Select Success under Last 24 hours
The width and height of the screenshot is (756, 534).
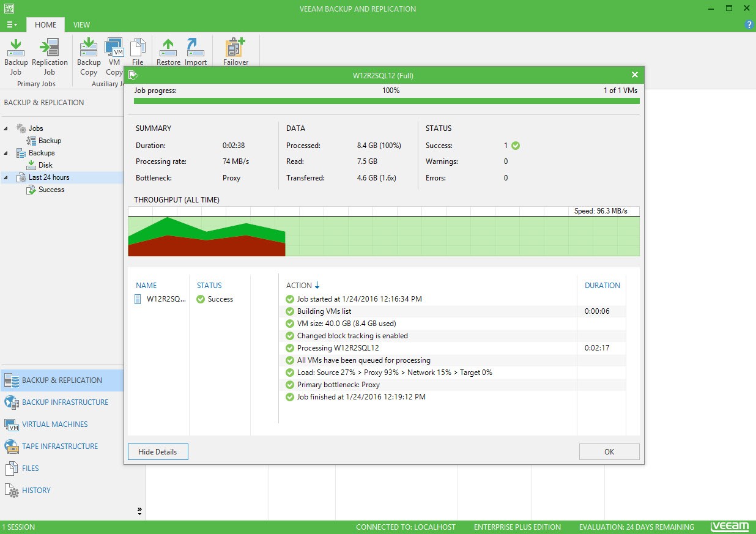tap(51, 190)
